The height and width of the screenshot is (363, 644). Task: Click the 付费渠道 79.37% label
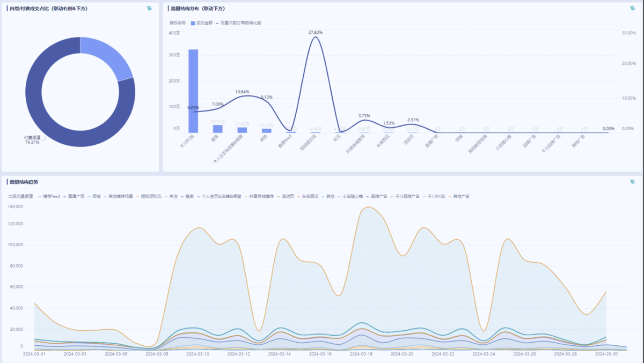(32, 140)
